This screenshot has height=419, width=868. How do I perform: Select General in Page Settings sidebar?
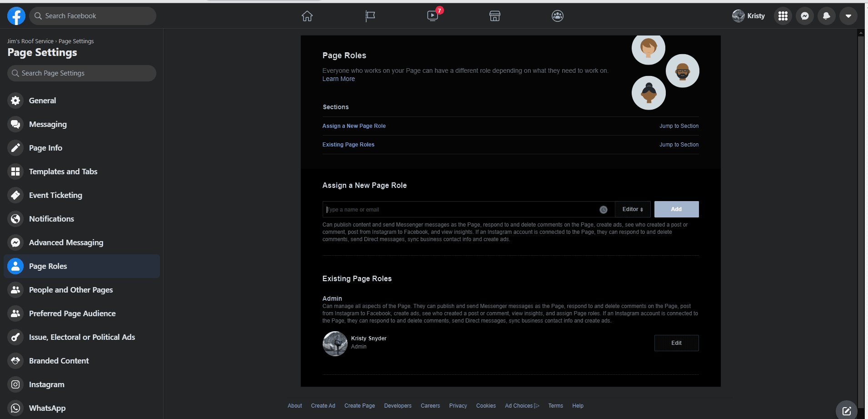click(42, 101)
